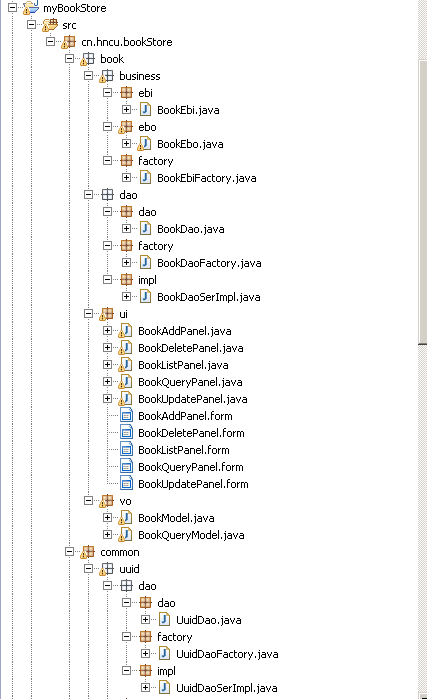The width and height of the screenshot is (427, 699).
Task: Collapse the src folder node
Action: click(31, 25)
